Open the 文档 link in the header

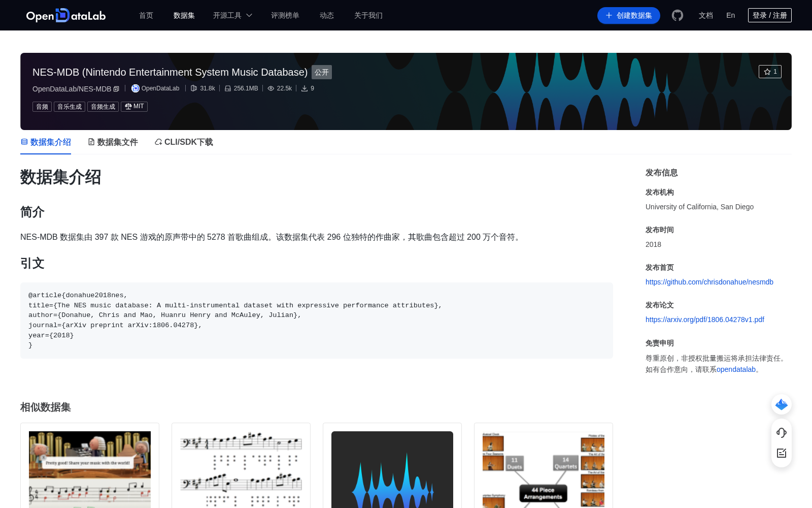click(705, 15)
